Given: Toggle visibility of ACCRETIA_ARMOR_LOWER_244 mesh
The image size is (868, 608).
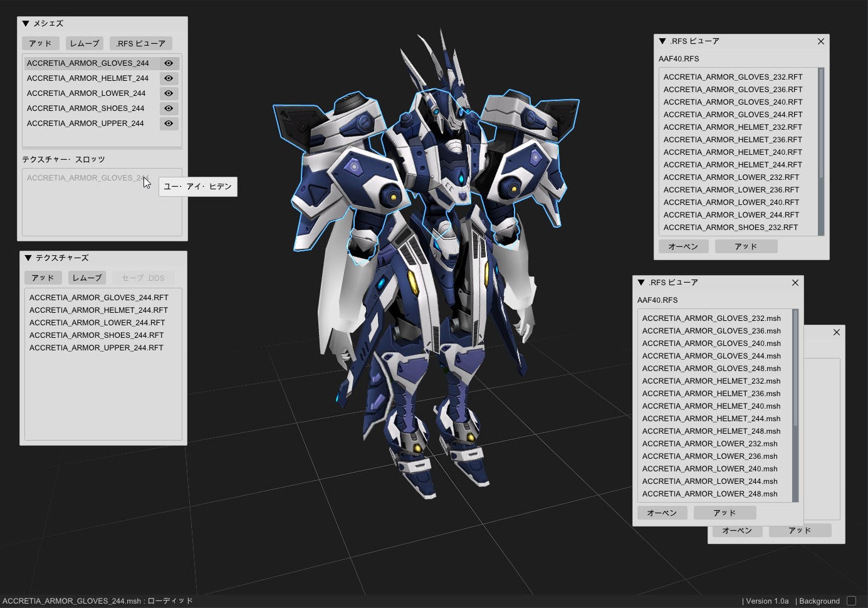Looking at the screenshot, I should coord(169,93).
